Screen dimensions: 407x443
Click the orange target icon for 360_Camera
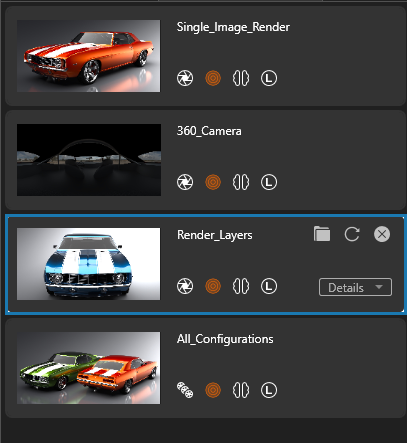pos(213,182)
